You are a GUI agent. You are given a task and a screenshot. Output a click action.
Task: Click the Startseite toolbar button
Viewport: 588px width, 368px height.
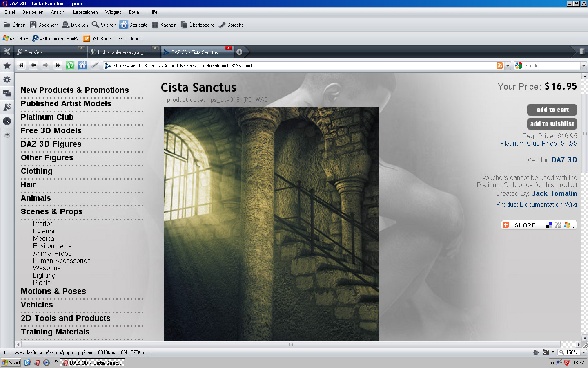[134, 25]
